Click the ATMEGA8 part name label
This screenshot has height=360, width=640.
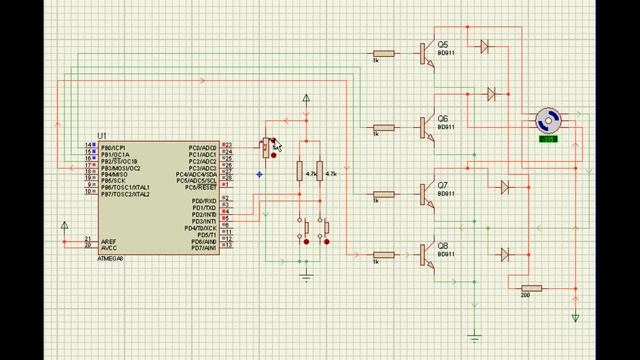[110, 259]
